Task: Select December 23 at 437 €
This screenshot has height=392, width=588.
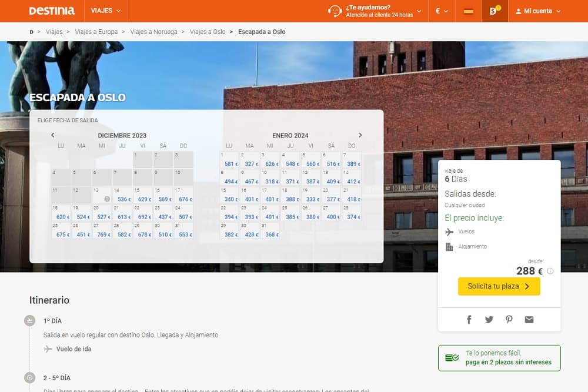Action: click(163, 213)
